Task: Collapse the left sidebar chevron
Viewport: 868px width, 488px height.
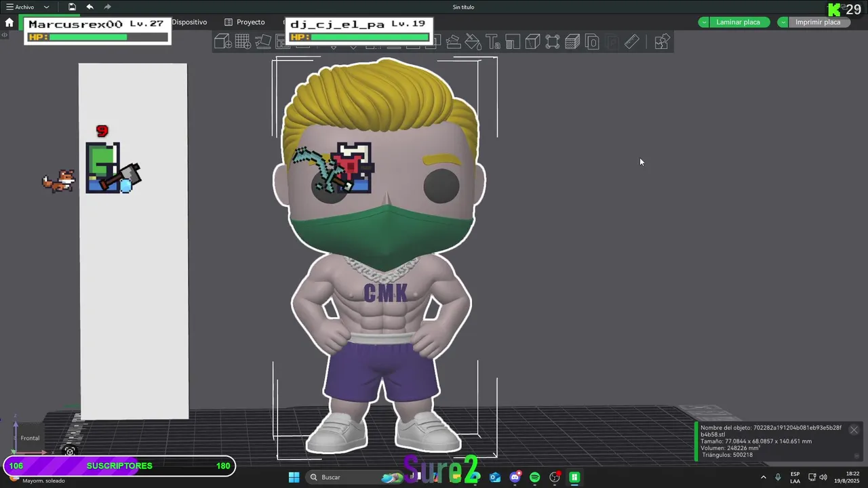Action: point(5,35)
